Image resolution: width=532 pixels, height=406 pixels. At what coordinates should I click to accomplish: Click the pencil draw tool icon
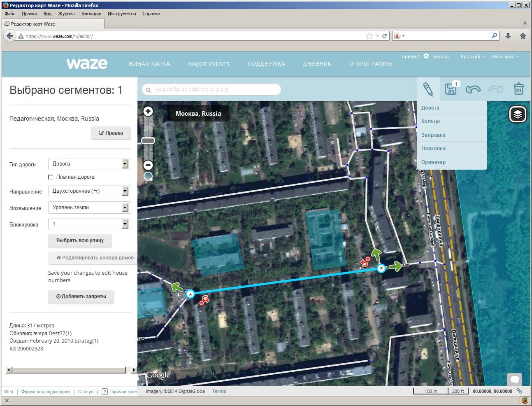(x=428, y=89)
